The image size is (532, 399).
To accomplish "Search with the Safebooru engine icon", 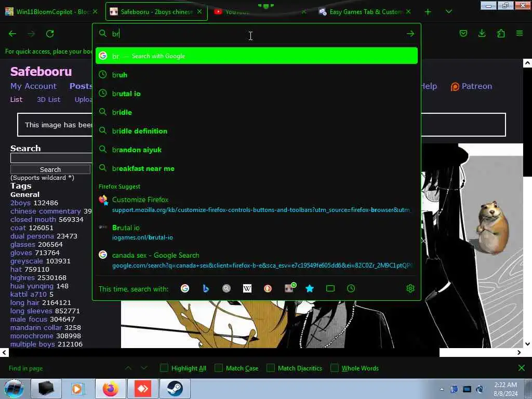I will tap(289, 288).
